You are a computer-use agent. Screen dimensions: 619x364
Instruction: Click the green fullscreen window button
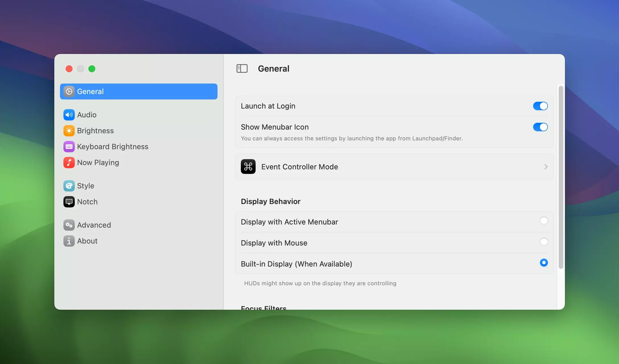tap(92, 69)
